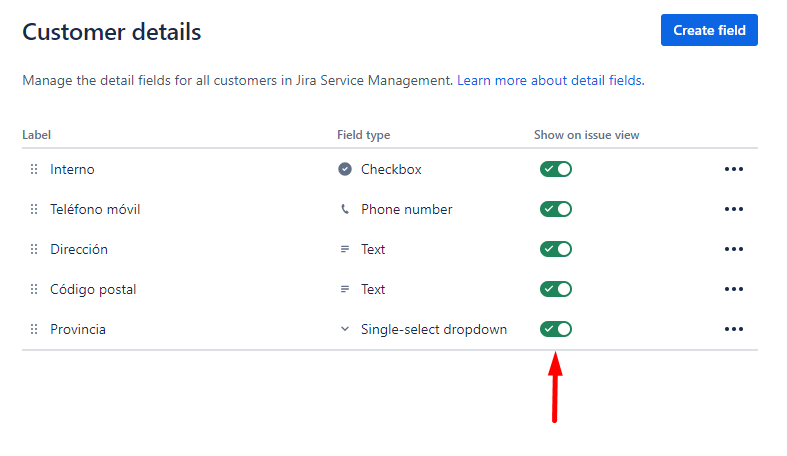787x456 pixels.
Task: Open Teléfono móvil three-dot menu
Action: tap(734, 209)
